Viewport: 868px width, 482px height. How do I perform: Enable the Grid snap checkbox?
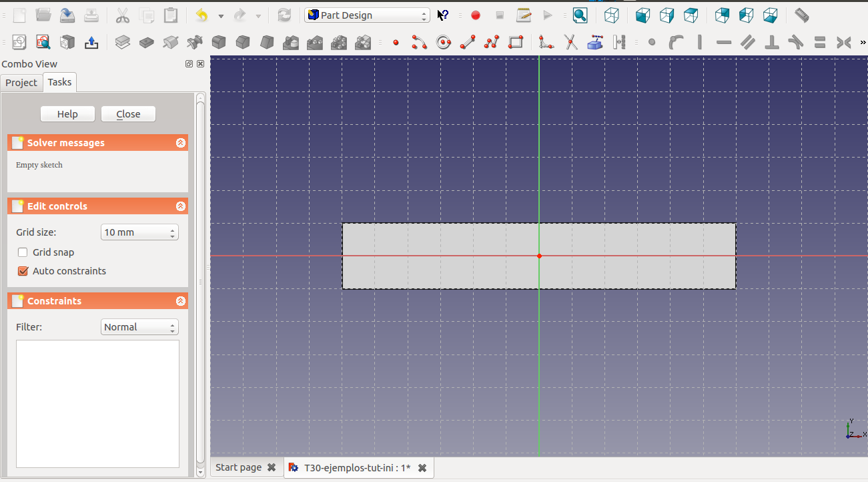[x=23, y=252]
